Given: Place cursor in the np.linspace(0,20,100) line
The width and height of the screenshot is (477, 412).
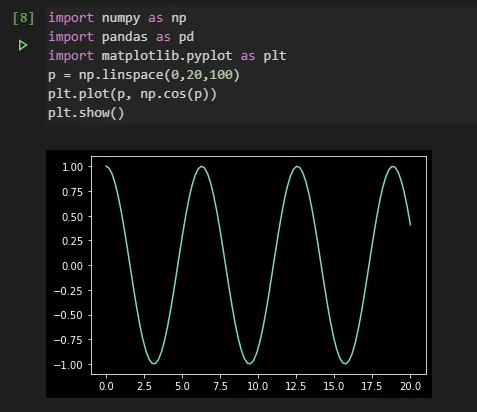Looking at the screenshot, I should coord(144,75).
